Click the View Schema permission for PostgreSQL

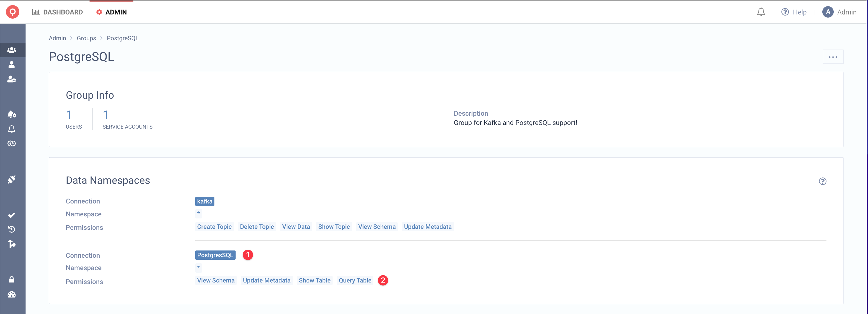pos(216,280)
